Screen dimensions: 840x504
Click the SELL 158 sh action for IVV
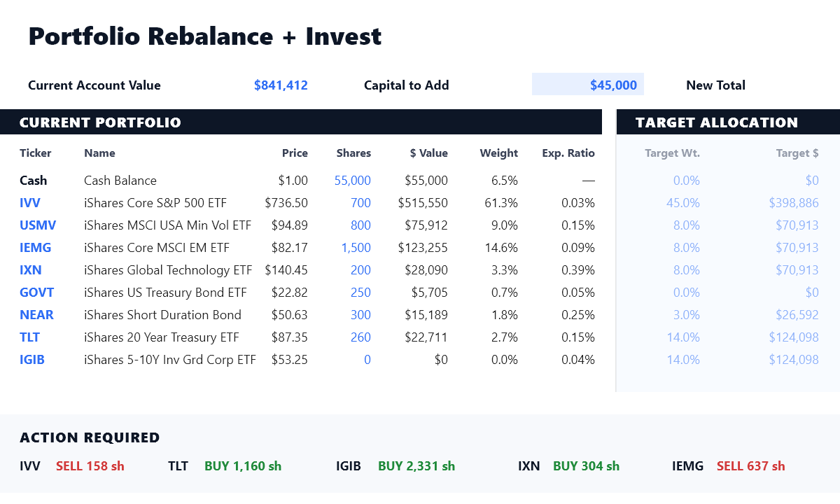tap(90, 466)
